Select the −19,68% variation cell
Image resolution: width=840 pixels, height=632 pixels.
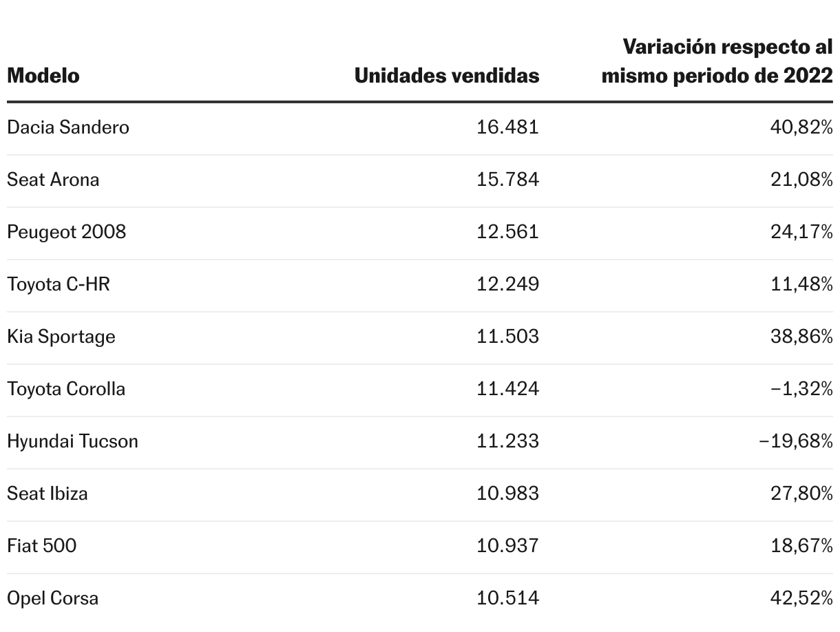pyautogui.click(x=796, y=441)
